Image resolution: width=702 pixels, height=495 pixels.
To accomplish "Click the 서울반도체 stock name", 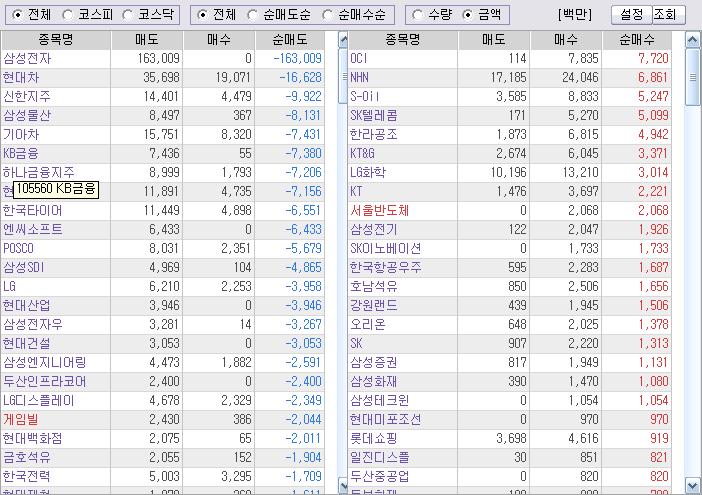I will click(379, 211).
